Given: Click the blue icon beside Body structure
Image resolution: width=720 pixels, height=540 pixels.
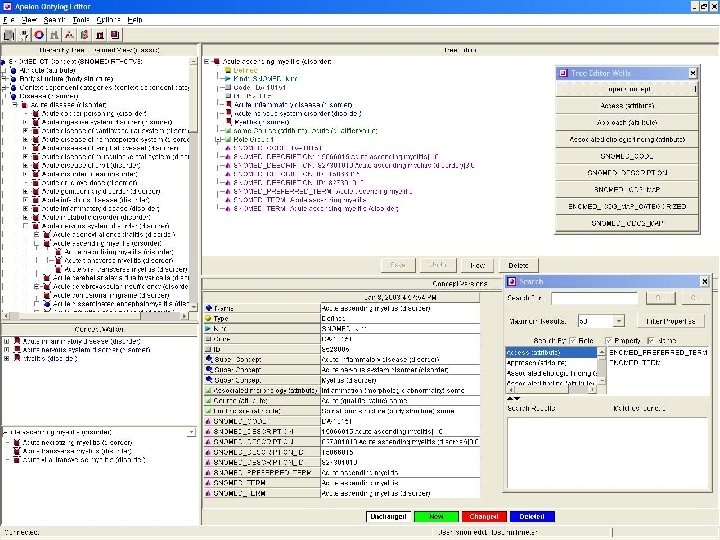Looking at the screenshot, I should click(12, 80).
